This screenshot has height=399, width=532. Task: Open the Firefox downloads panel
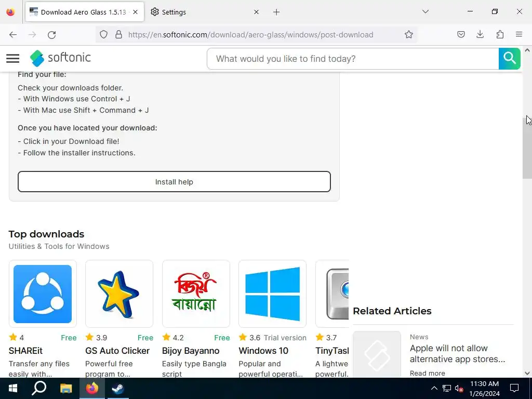(x=480, y=34)
